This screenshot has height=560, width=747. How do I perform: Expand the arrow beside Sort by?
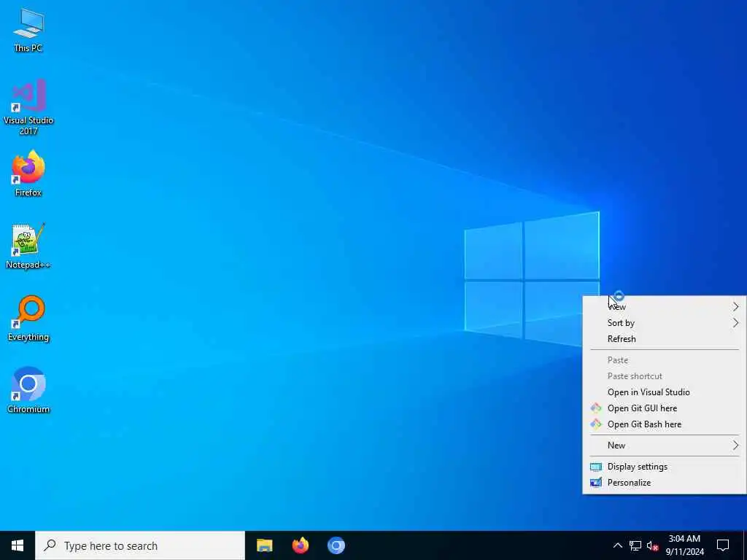tap(735, 323)
